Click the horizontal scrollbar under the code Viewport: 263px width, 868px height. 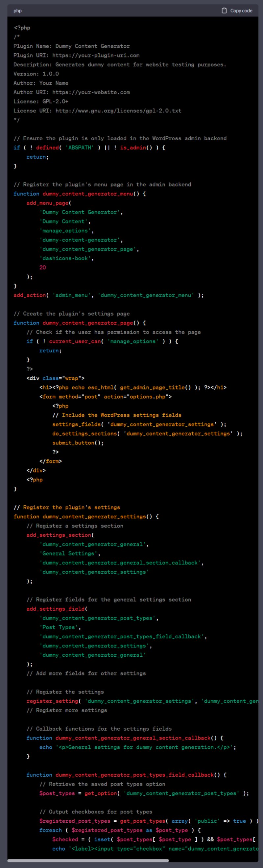pos(88,860)
